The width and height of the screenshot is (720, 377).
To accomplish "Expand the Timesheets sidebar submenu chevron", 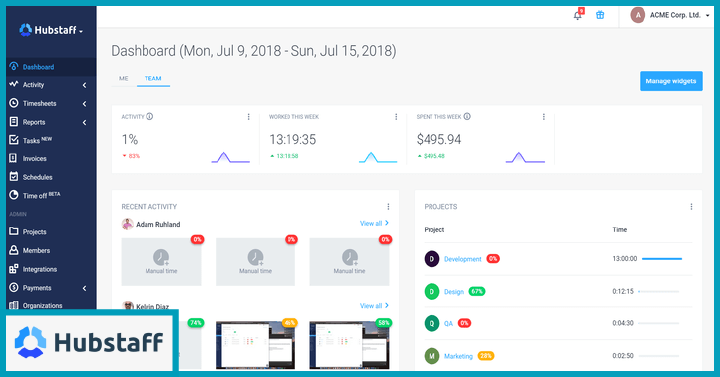I will click(x=84, y=104).
